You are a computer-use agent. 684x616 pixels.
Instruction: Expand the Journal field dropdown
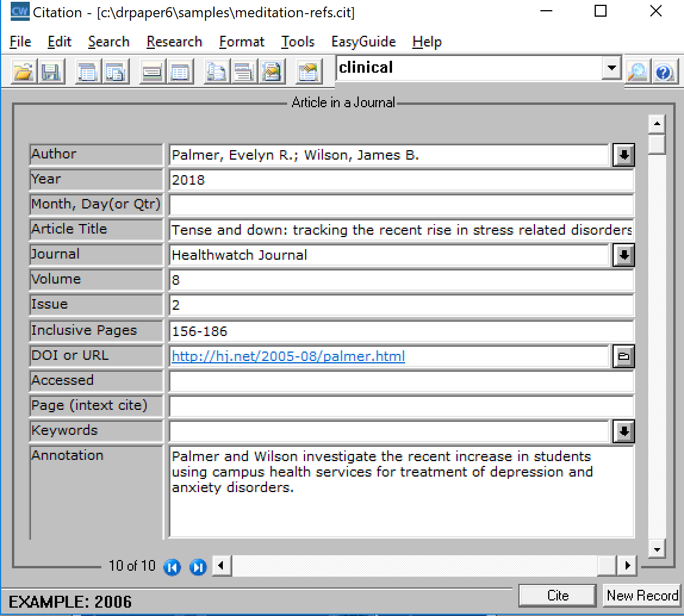pos(623,256)
